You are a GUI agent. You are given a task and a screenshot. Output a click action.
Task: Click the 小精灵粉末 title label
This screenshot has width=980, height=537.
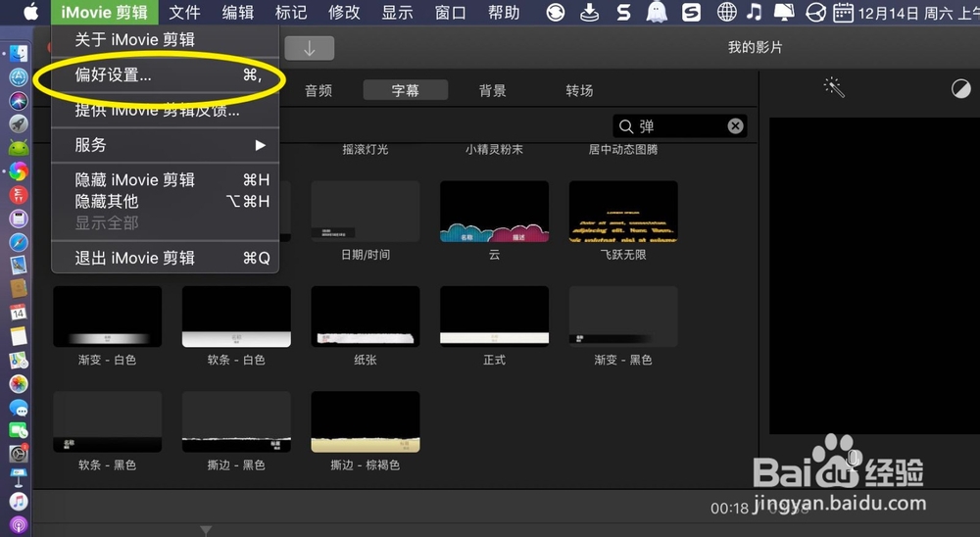pos(494,150)
